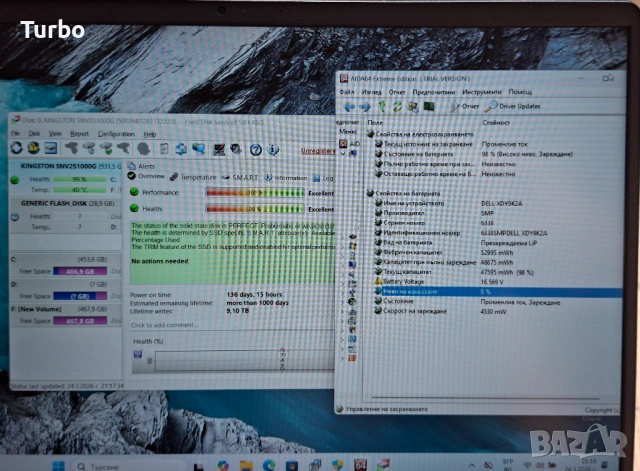The width and height of the screenshot is (640, 471).
Task: Switch to the Overview tab
Action: tap(147, 176)
